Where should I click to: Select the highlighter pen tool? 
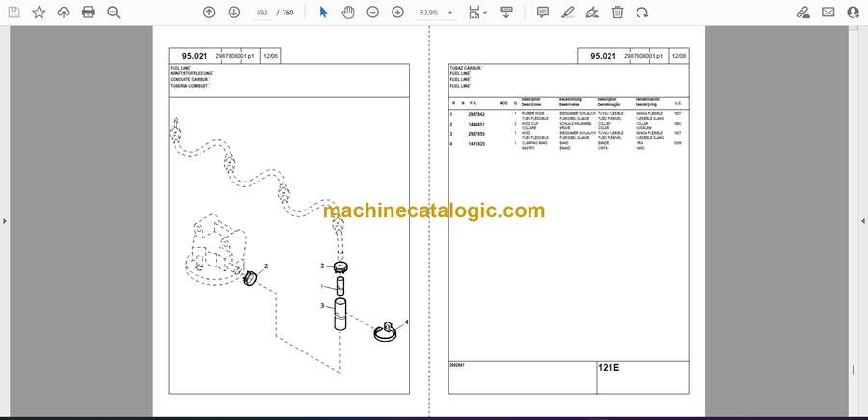pos(568,13)
